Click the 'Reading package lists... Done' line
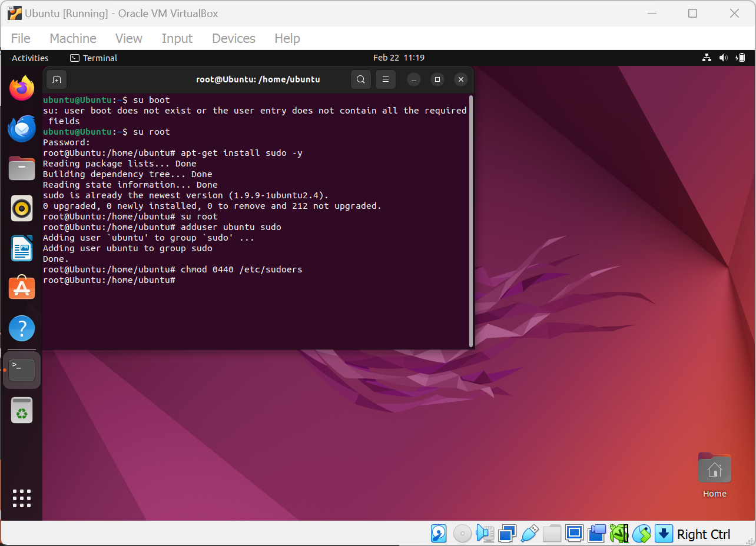 120,164
